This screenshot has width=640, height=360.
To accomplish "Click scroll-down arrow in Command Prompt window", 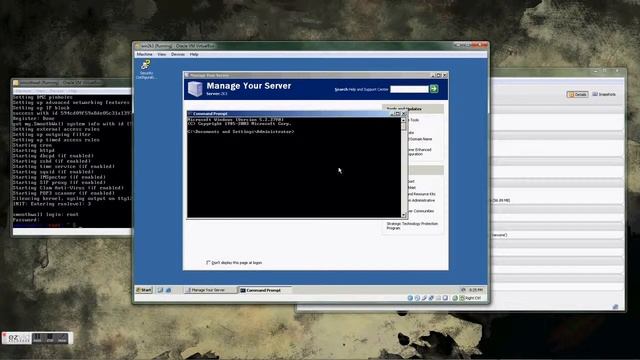I will tap(403, 215).
